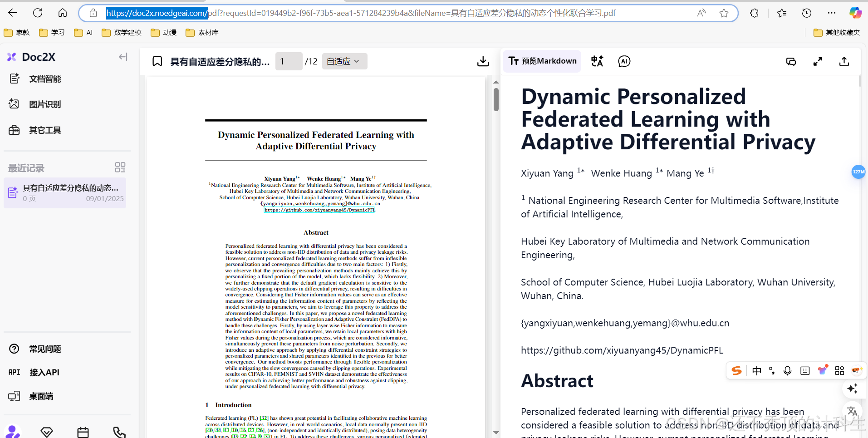
Task: Click the read aloud icon in address bar
Action: (701, 13)
